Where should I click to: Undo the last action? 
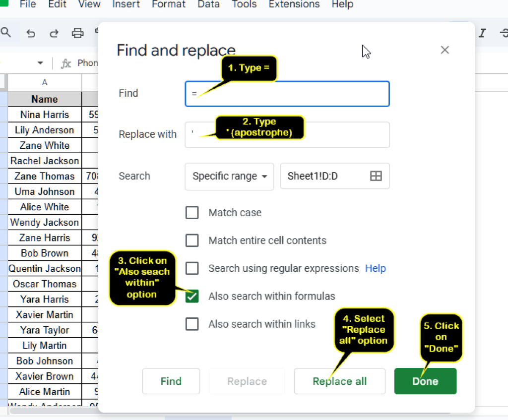pyautogui.click(x=30, y=32)
